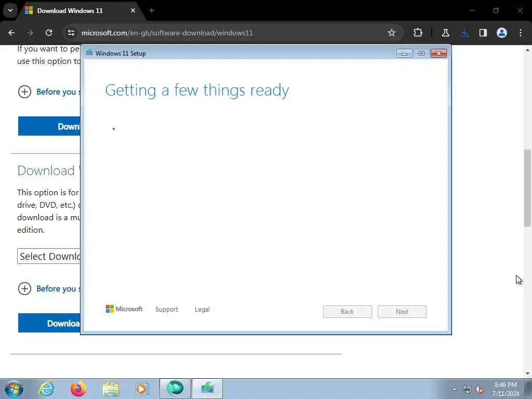Close the Windows 11 Setup window
Screen dimensions: 532x399
click(438, 54)
